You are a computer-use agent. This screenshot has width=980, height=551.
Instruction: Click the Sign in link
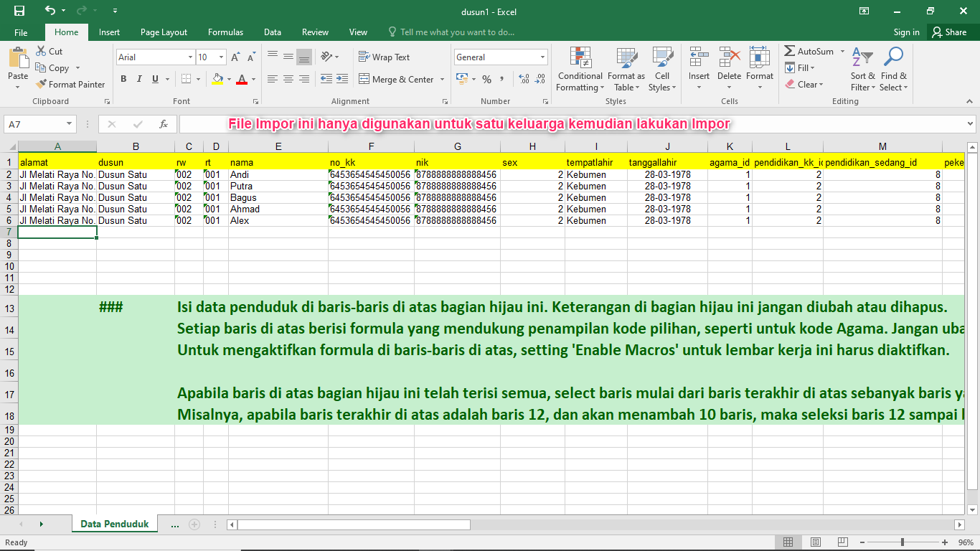pyautogui.click(x=906, y=32)
